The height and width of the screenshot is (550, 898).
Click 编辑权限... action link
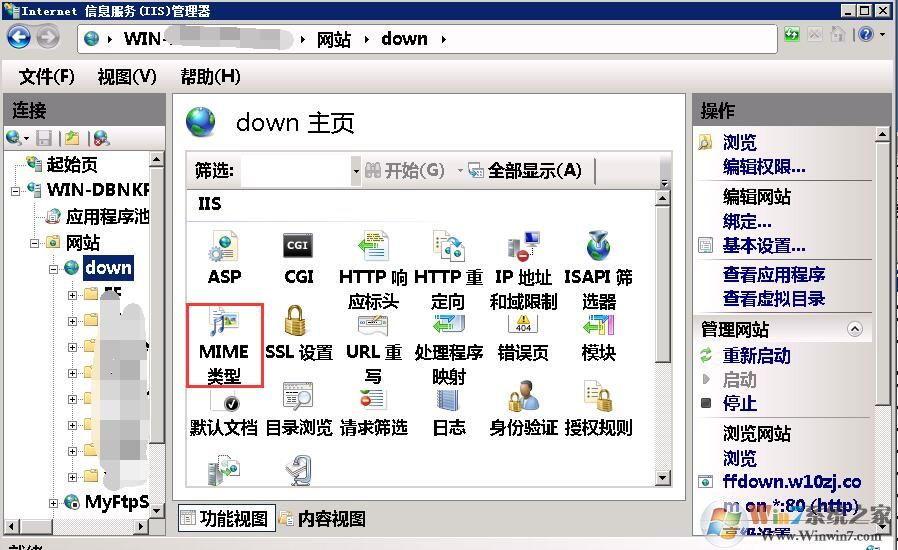(764, 166)
